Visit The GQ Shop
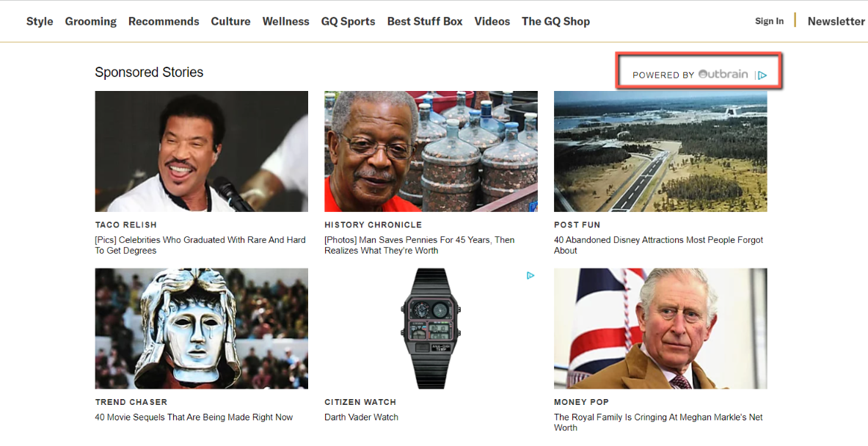868x446 pixels. pos(555,21)
